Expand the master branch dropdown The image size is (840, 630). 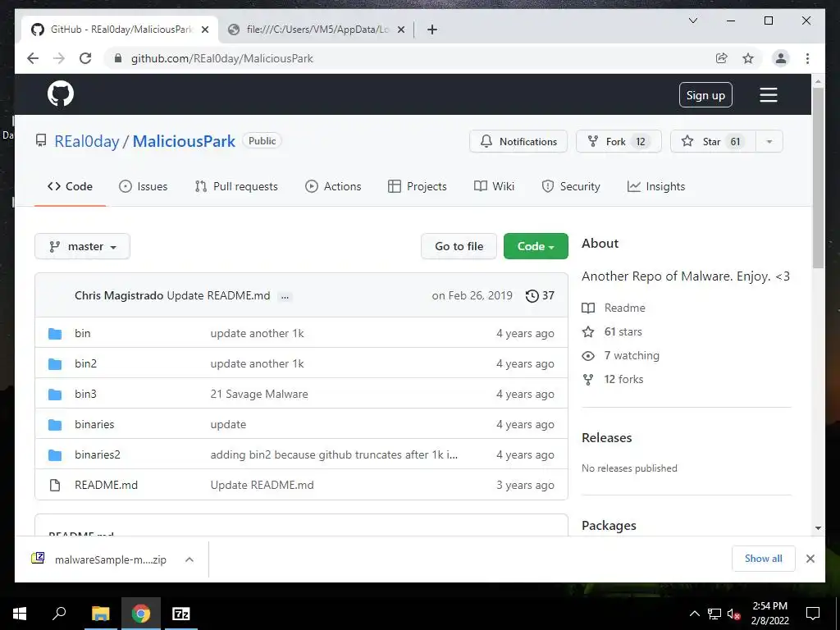(83, 246)
